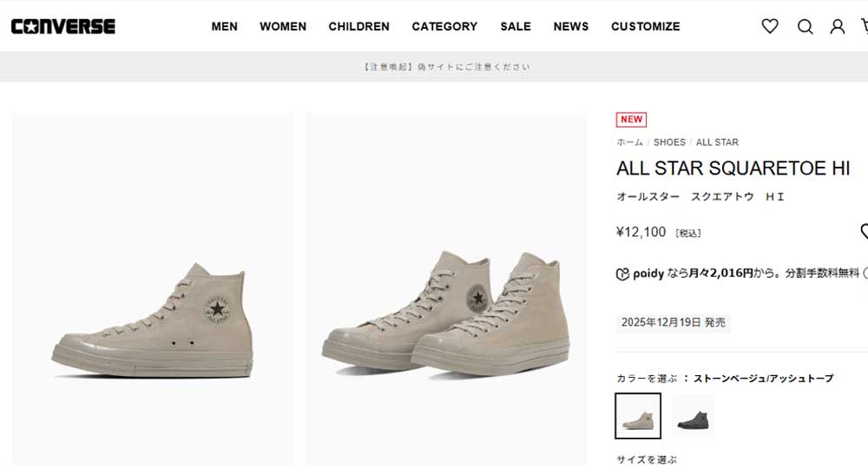Viewport: 868px width, 475px height.
Task: Select the stone beige color swatch
Action: pos(638,416)
